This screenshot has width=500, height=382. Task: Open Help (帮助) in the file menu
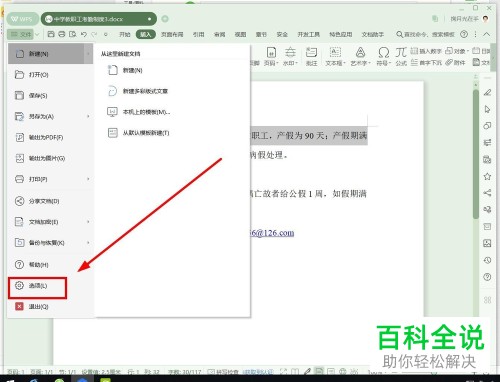(32, 265)
